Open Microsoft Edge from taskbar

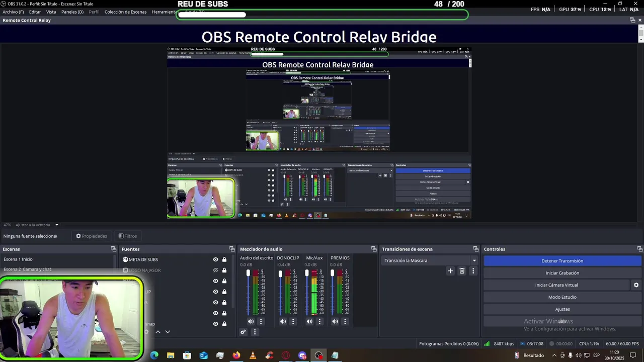click(x=154, y=355)
